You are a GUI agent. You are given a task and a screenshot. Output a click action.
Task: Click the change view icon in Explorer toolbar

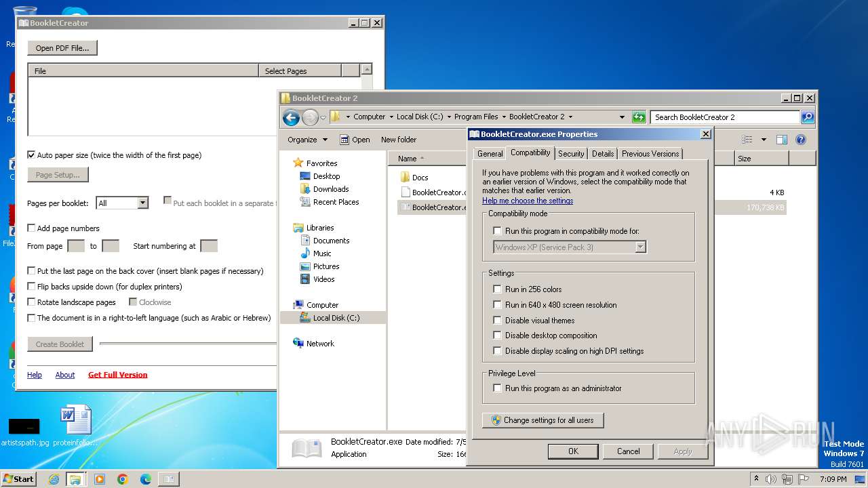(747, 140)
